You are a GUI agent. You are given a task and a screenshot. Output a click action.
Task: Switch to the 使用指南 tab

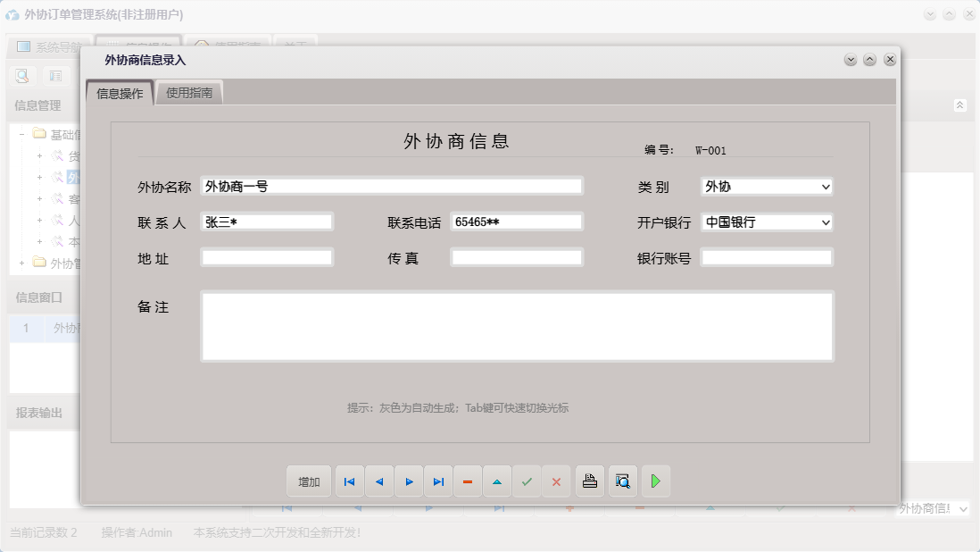(190, 91)
